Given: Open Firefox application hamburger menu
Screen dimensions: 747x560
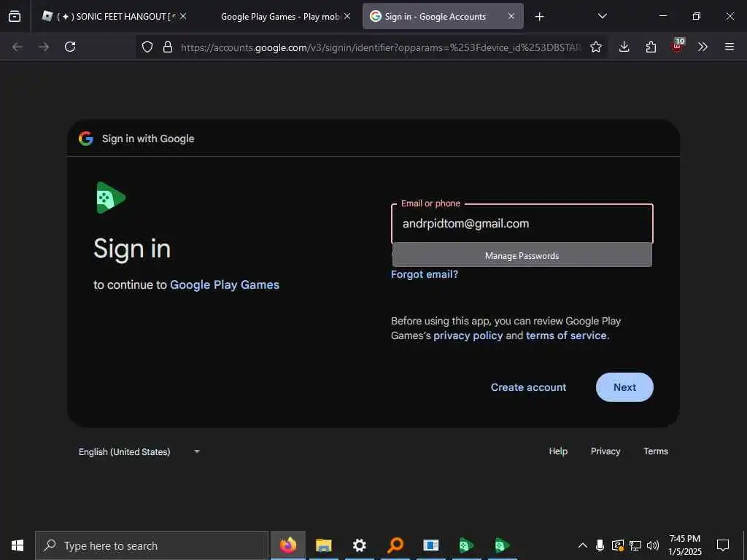Looking at the screenshot, I should coord(729,47).
